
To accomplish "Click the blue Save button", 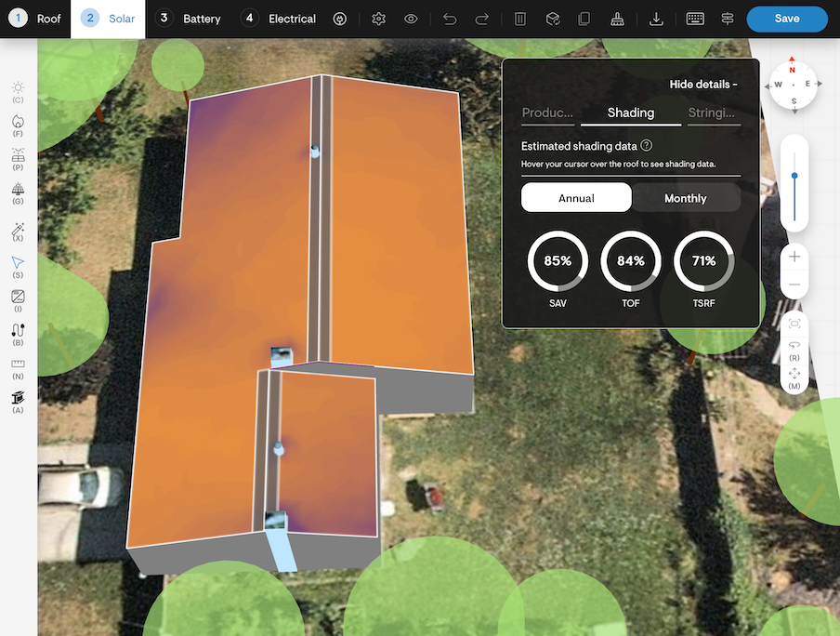I will pos(786,19).
